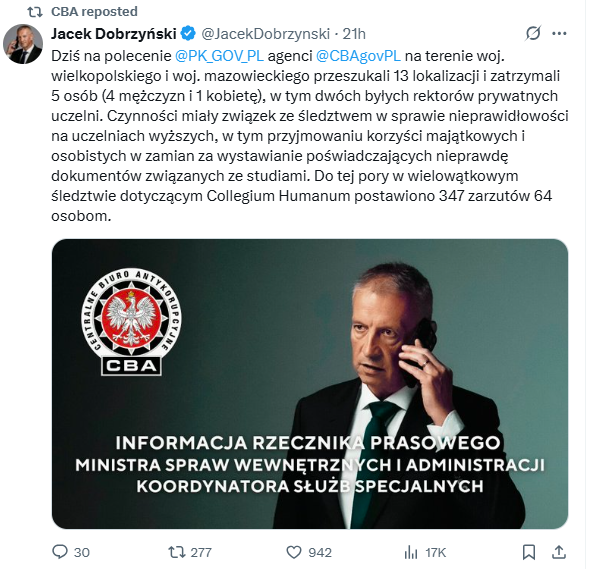Viewport: 593px width, 569px height.
Task: Bookmark this post
Action: tap(529, 552)
